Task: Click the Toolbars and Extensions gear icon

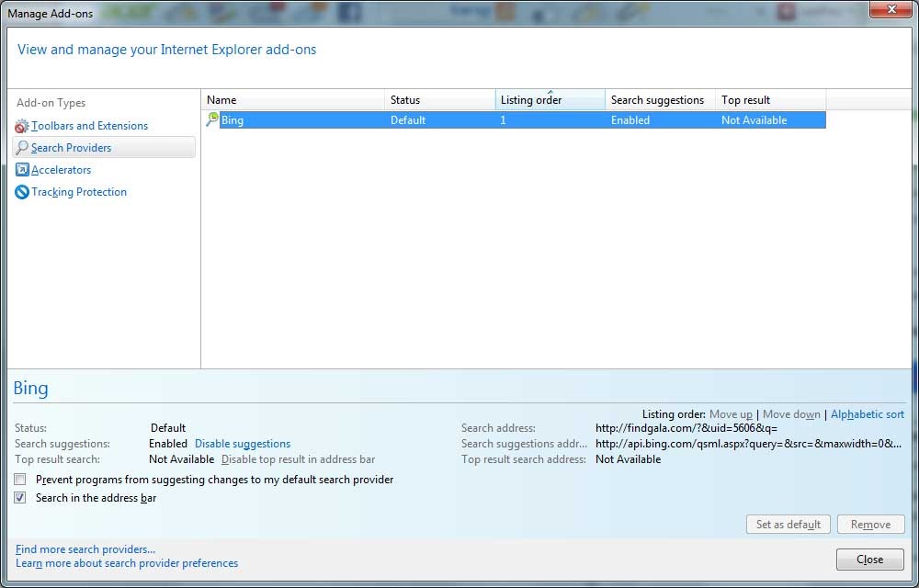Action: click(x=22, y=126)
